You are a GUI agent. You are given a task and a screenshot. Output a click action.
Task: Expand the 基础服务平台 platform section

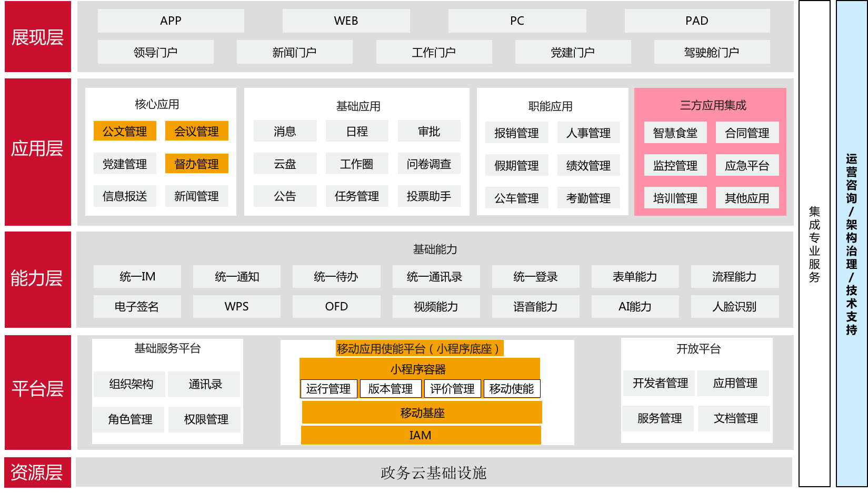[167, 348]
